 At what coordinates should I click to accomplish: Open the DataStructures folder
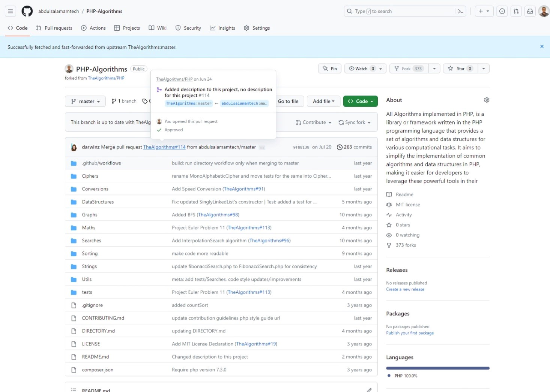[98, 202]
